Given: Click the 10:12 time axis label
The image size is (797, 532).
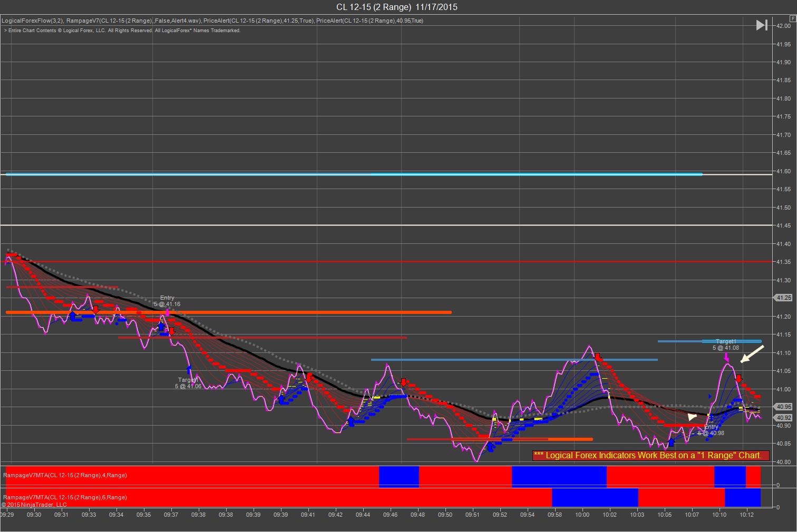Looking at the screenshot, I should (x=747, y=515).
